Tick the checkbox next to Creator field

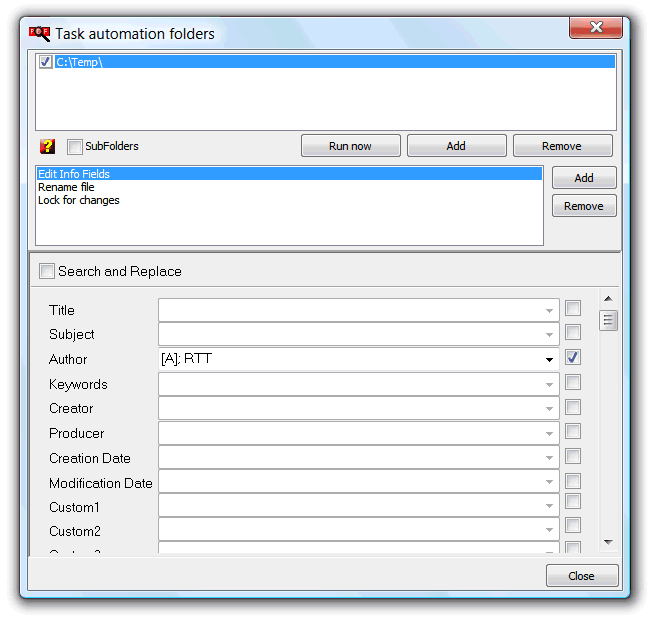point(573,407)
